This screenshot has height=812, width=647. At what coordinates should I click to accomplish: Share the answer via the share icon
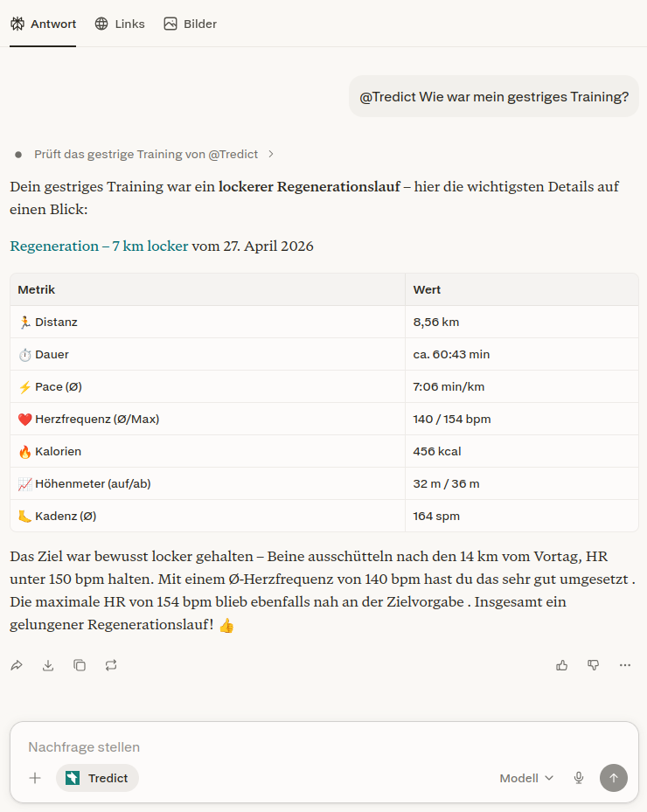click(x=16, y=665)
